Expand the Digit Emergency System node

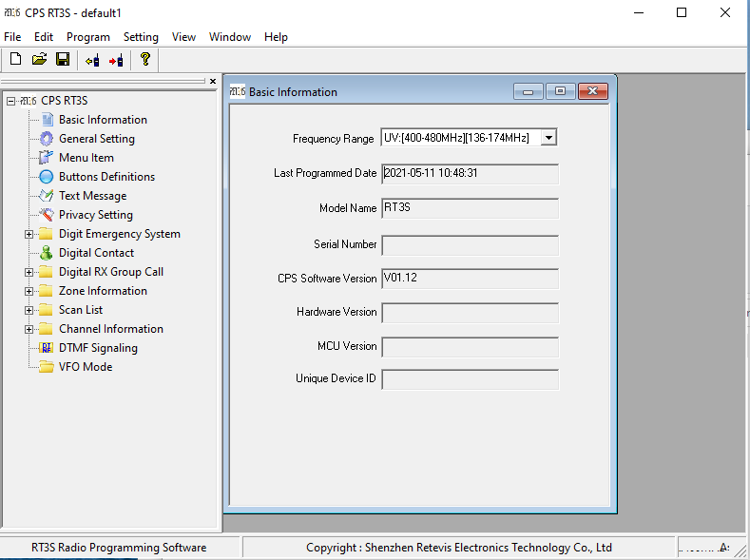pyautogui.click(x=29, y=234)
